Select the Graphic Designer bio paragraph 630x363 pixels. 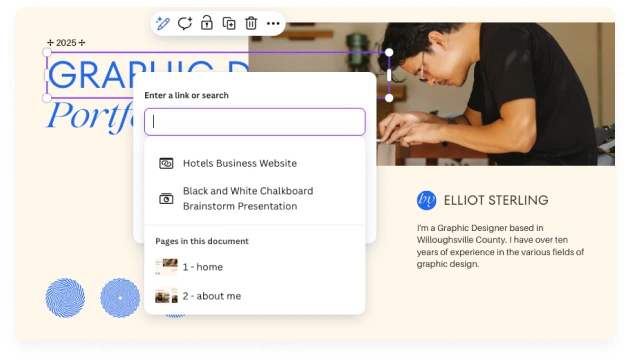[500, 246]
